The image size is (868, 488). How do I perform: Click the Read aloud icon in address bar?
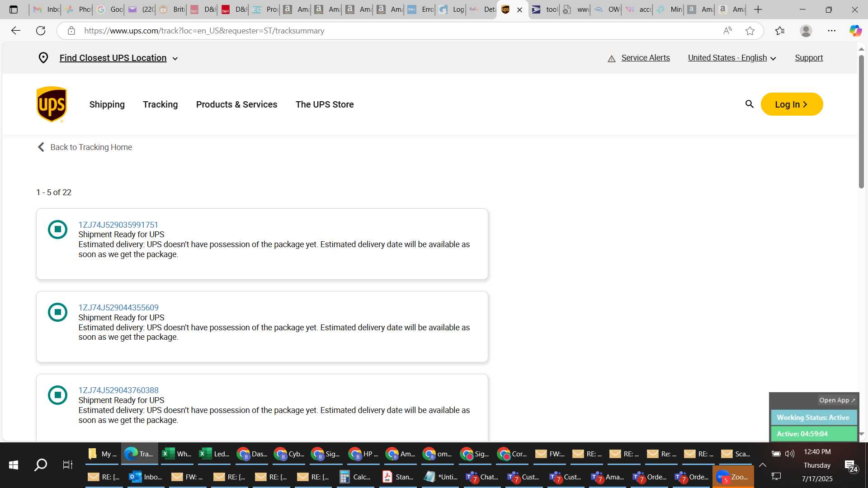(x=727, y=31)
